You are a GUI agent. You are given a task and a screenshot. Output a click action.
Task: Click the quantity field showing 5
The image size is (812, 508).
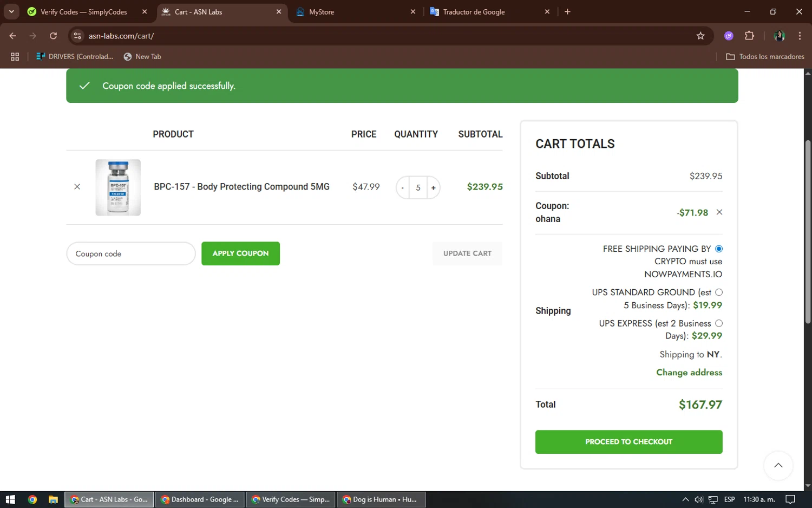point(418,188)
